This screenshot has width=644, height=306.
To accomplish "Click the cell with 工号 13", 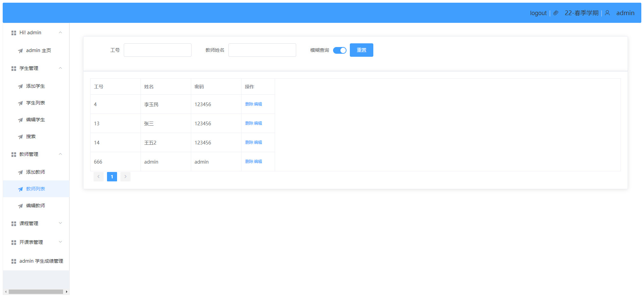I will click(115, 124).
